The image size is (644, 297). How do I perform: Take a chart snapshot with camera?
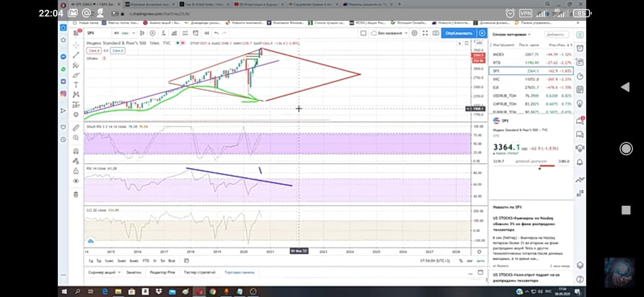point(436,33)
